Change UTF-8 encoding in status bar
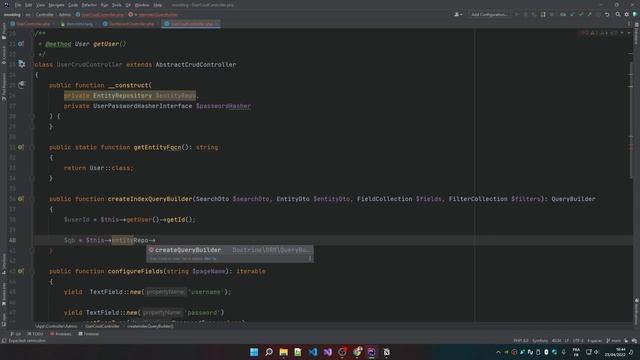The image size is (640, 360). (x=578, y=341)
